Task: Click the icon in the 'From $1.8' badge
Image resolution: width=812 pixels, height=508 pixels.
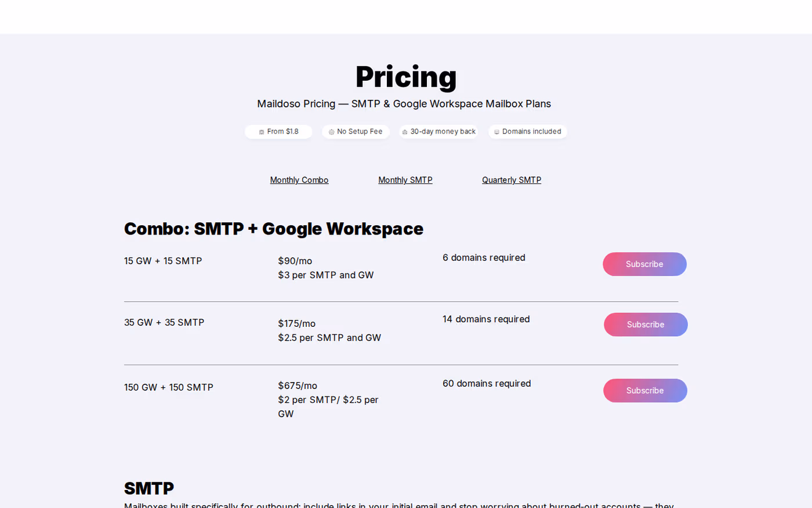Action: pos(262,132)
